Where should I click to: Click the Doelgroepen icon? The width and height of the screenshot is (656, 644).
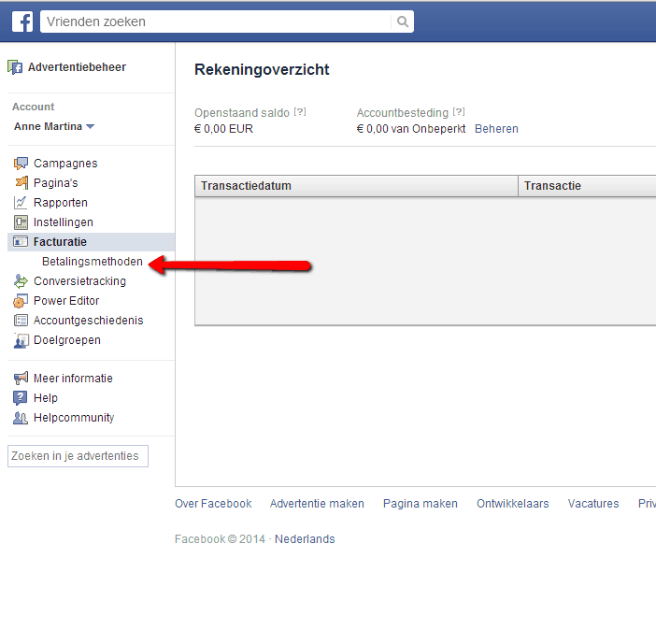coord(21,340)
